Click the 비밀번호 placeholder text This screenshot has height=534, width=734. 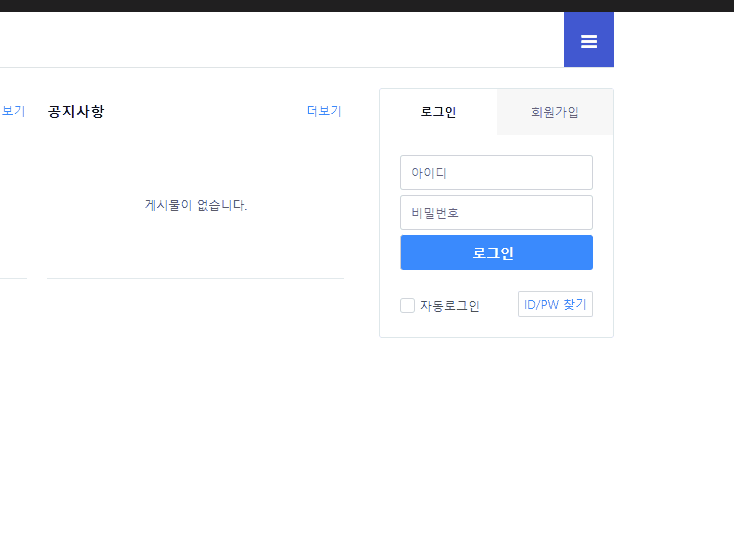pyautogui.click(x=435, y=213)
